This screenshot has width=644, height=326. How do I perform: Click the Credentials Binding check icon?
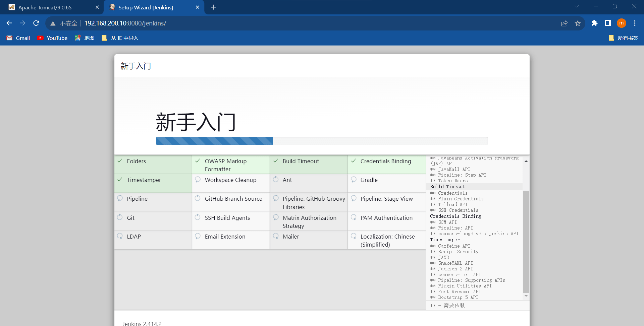click(x=354, y=161)
